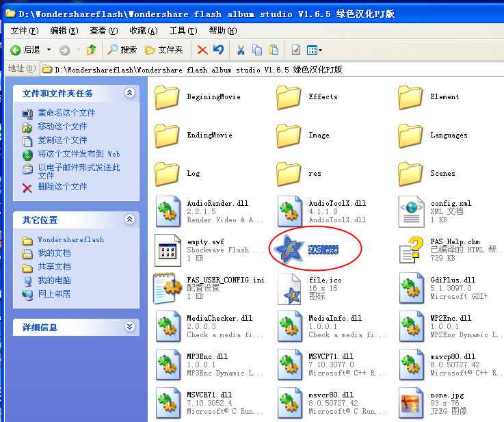Open the 文件(F) menu
This screenshot has height=422, width=504.
(25, 31)
